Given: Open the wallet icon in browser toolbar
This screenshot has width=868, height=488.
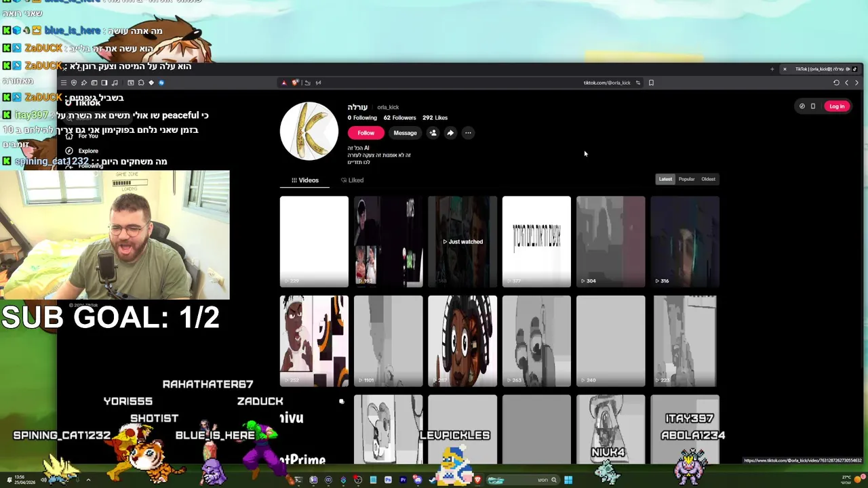Looking at the screenshot, I should pyautogui.click(x=94, y=83).
